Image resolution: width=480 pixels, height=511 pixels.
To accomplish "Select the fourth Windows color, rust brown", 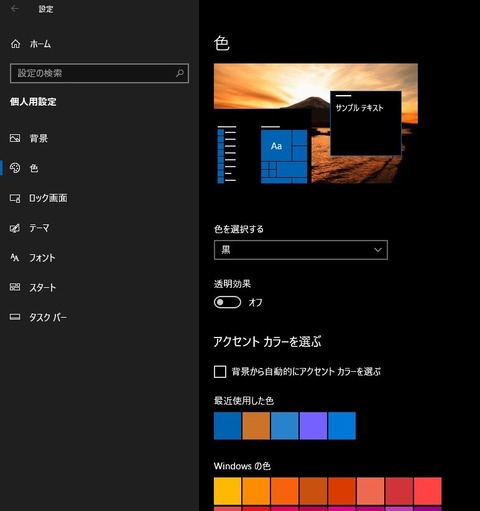I will tap(313, 491).
